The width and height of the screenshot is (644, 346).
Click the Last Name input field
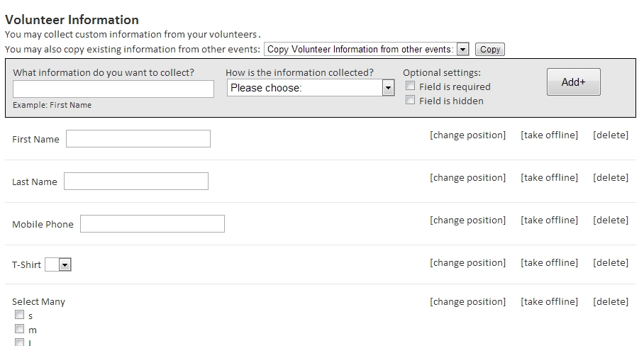click(x=136, y=182)
